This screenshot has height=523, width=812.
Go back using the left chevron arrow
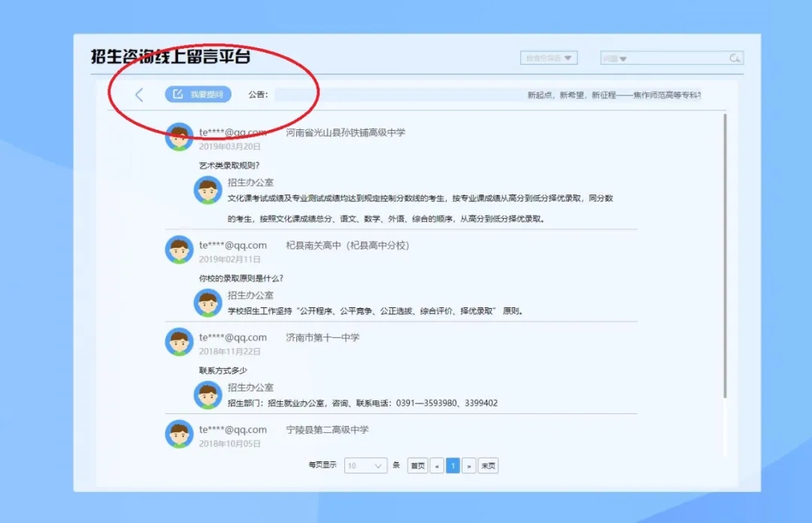[x=139, y=95]
